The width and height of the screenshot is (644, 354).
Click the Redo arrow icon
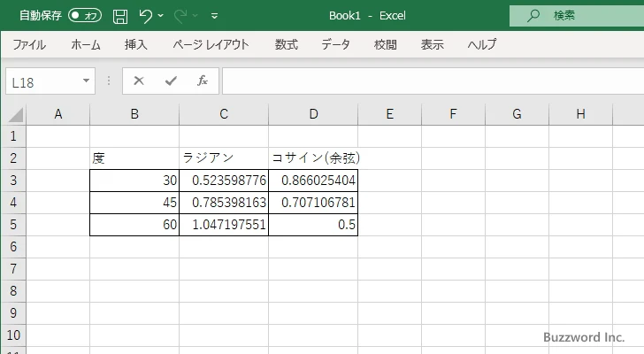pos(180,16)
